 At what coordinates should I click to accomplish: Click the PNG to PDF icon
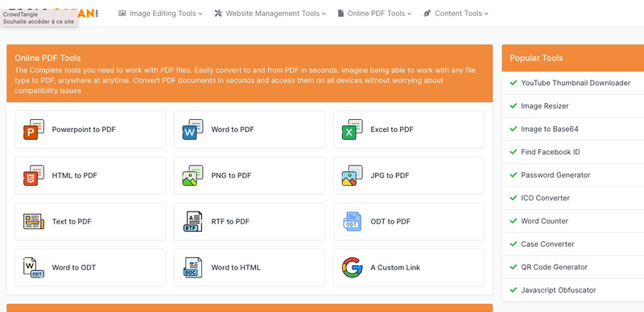[x=193, y=175]
